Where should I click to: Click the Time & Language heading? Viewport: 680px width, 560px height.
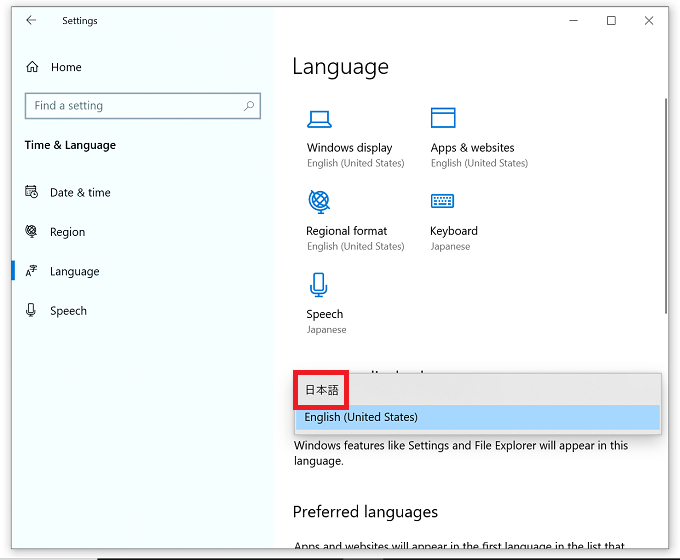tap(70, 145)
